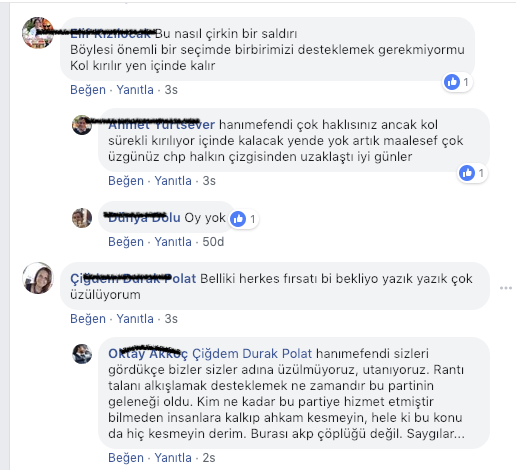Reply to the first comment with Yanıtla

(x=135, y=90)
